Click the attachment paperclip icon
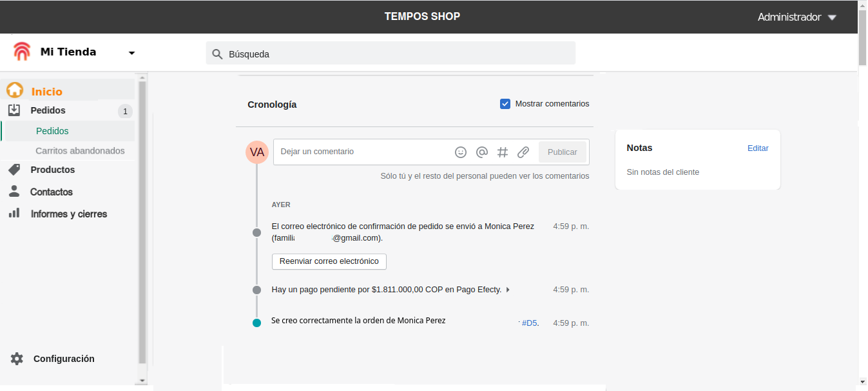868x391 pixels. pyautogui.click(x=523, y=152)
